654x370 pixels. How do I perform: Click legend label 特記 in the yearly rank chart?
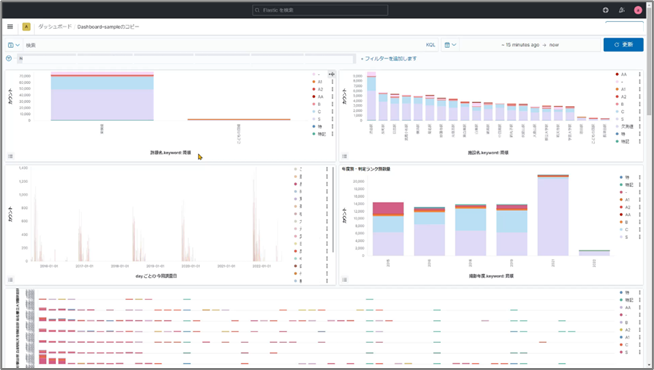[x=629, y=185]
